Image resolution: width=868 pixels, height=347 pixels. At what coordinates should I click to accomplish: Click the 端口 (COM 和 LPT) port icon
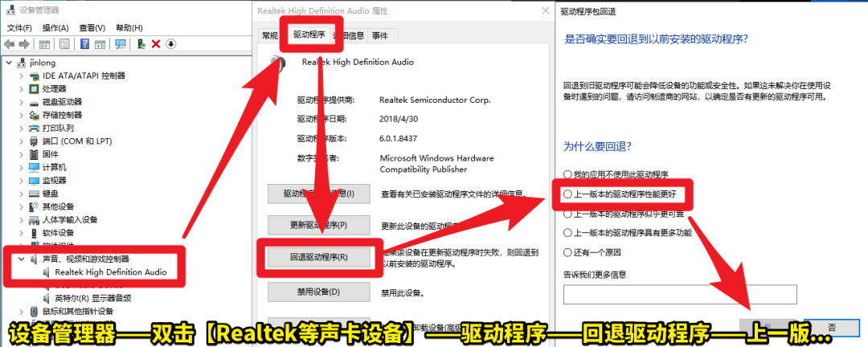34,141
